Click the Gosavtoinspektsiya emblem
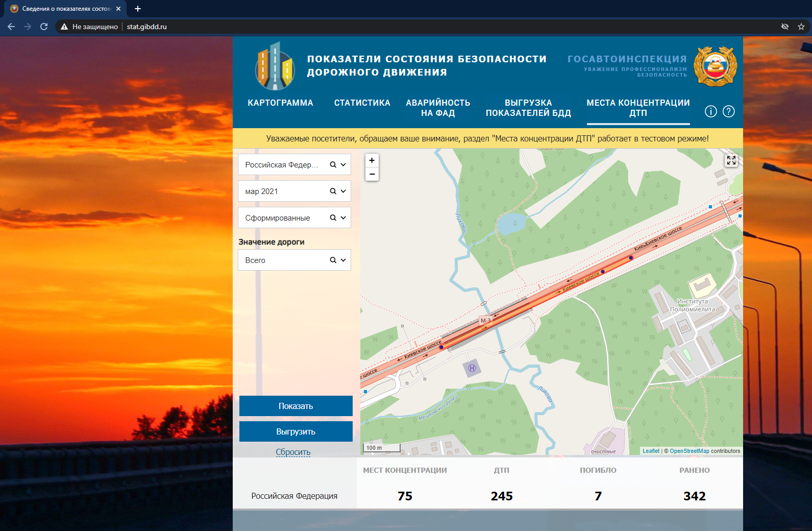Image resolution: width=812 pixels, height=531 pixels. (716, 66)
